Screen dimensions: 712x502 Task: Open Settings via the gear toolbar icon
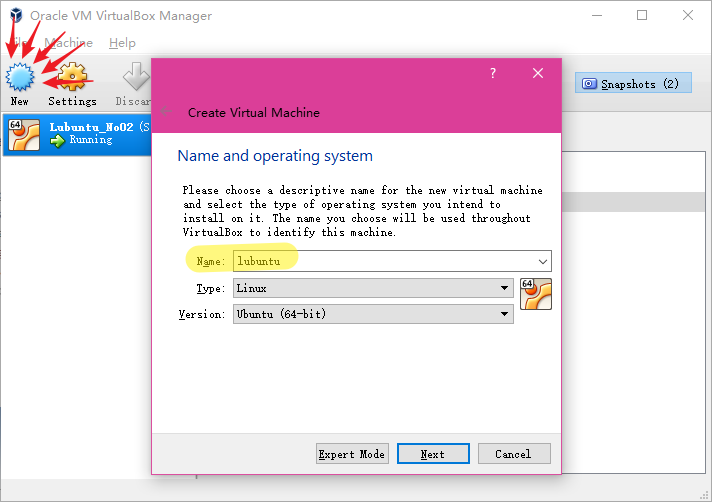point(72,78)
